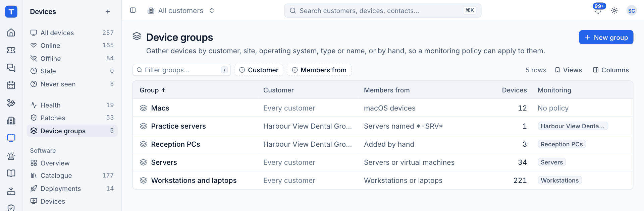
Task: Click the Servers monitoring policy badge
Action: tap(552, 162)
